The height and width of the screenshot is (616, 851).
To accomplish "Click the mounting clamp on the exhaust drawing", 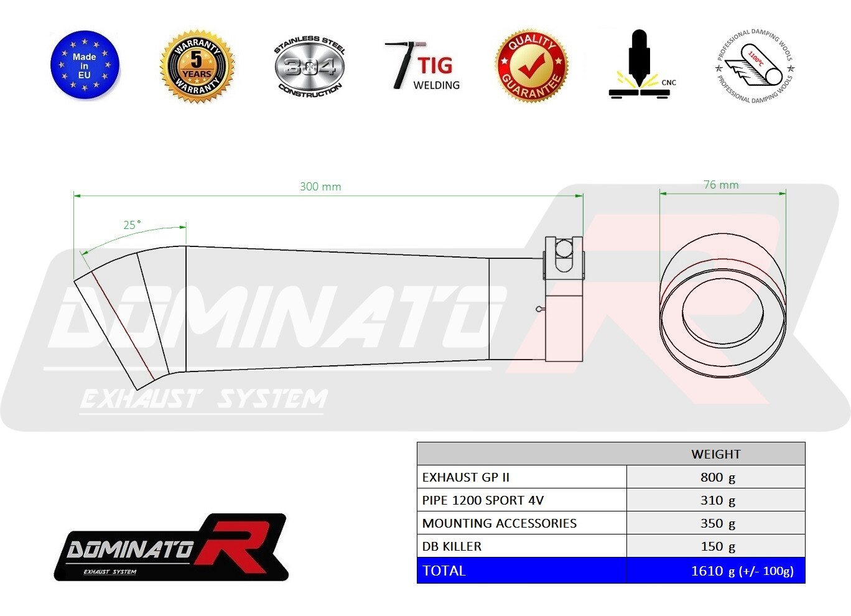I will click(x=564, y=299).
